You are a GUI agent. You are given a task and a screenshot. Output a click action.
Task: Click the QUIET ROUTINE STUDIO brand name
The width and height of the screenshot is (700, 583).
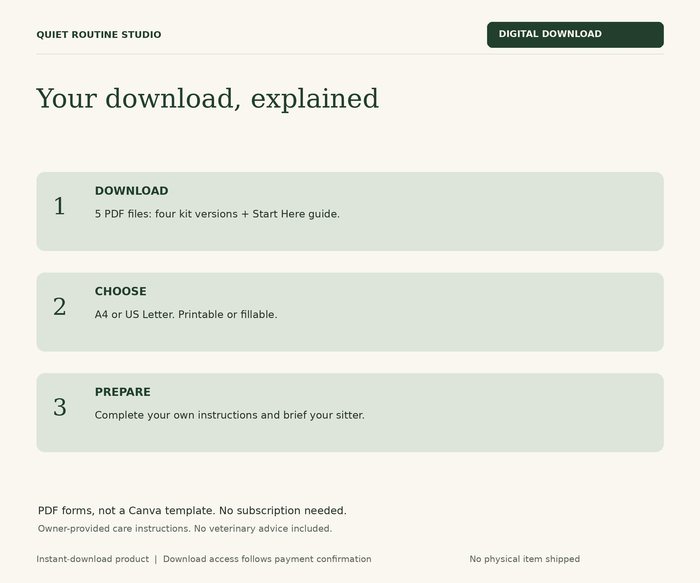coord(99,35)
